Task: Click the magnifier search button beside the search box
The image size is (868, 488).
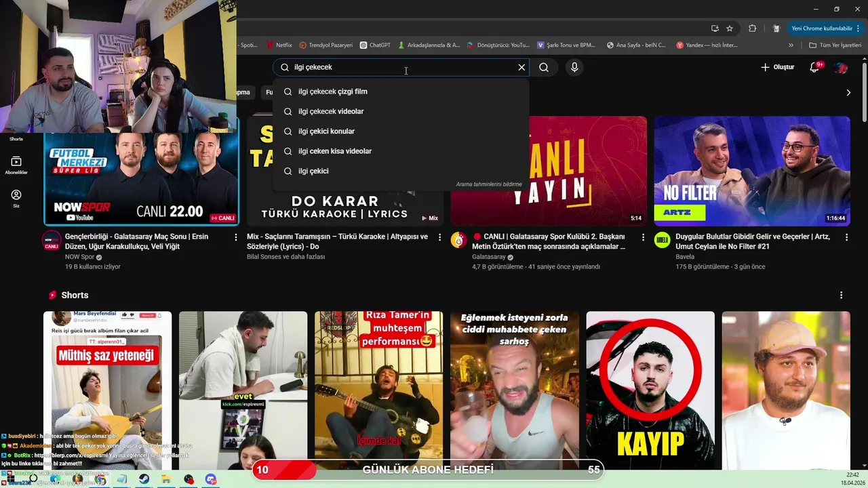Action: [x=544, y=67]
